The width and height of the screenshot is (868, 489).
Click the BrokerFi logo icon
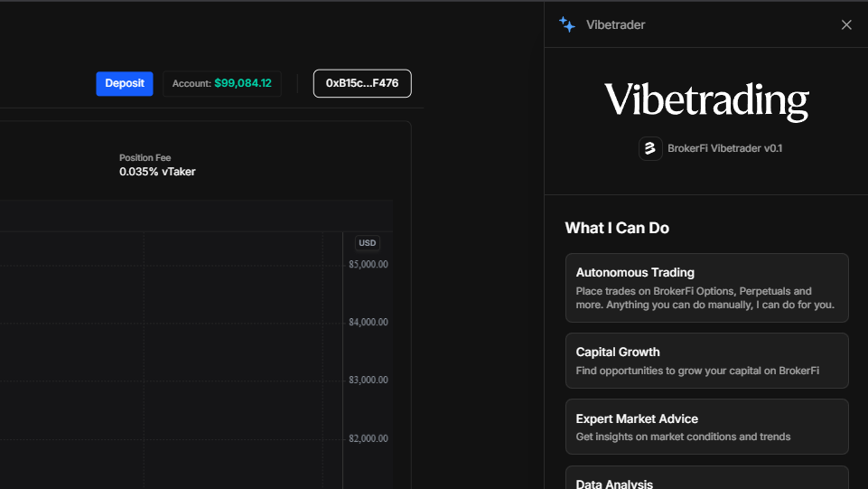(650, 148)
